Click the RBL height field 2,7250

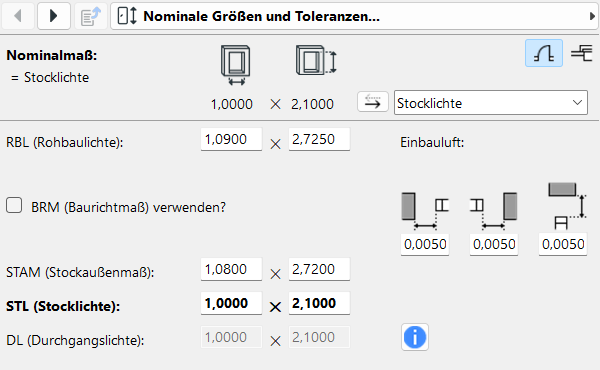coord(319,139)
